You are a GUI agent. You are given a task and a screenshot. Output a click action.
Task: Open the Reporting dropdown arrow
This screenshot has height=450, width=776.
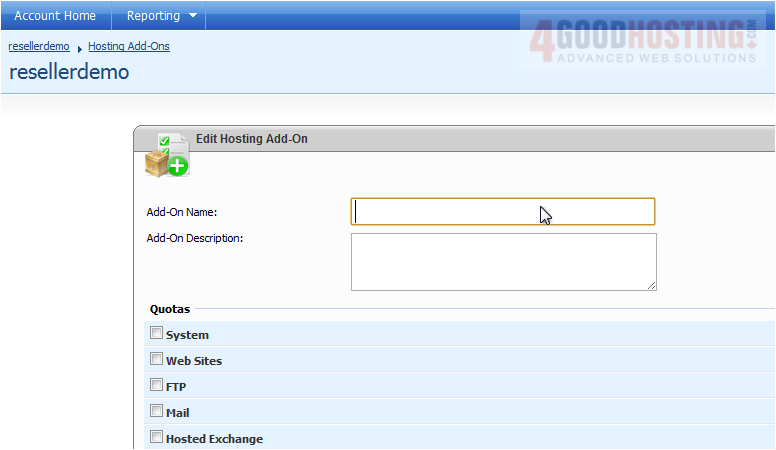(193, 16)
